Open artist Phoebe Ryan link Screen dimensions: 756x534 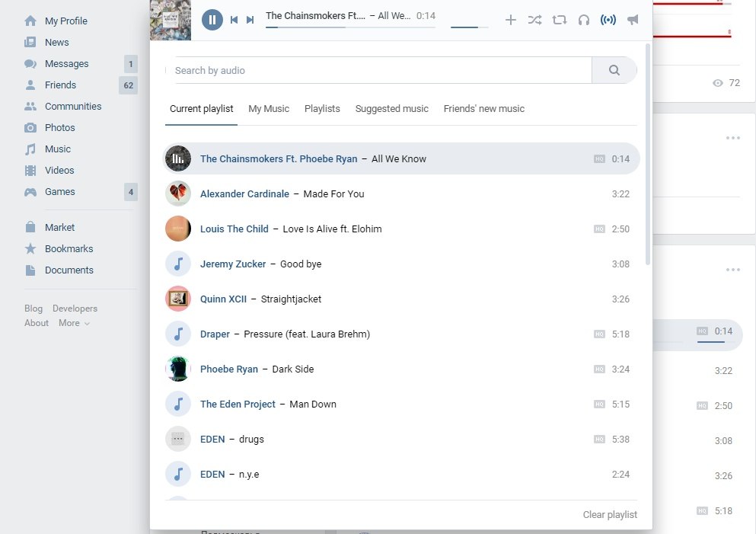point(229,369)
